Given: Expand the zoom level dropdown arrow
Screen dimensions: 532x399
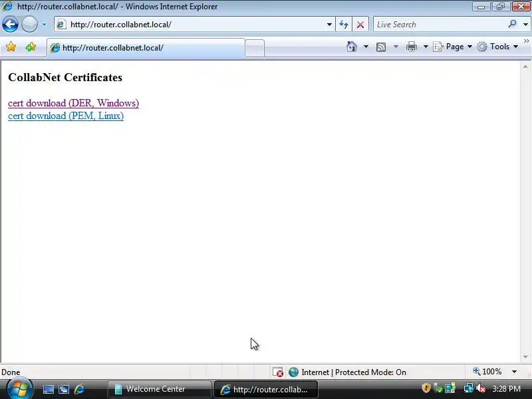Looking at the screenshot, I should [x=514, y=372].
